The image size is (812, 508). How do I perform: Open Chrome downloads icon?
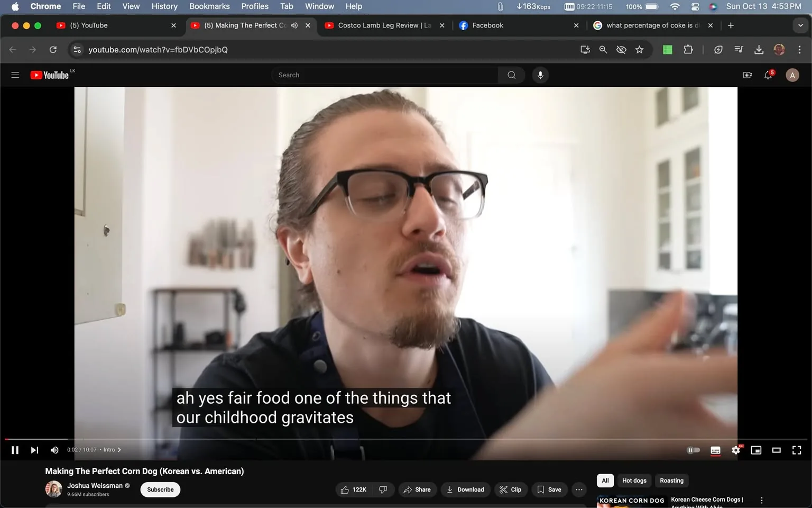coord(759,49)
